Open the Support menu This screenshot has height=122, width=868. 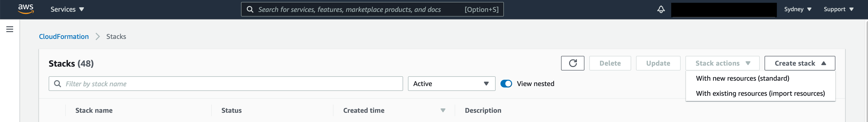pos(838,9)
